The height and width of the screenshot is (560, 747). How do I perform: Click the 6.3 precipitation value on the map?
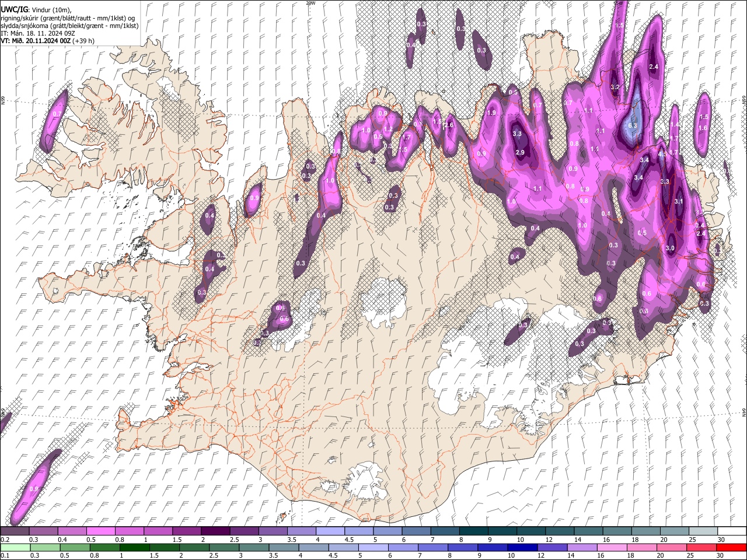pos(632,125)
